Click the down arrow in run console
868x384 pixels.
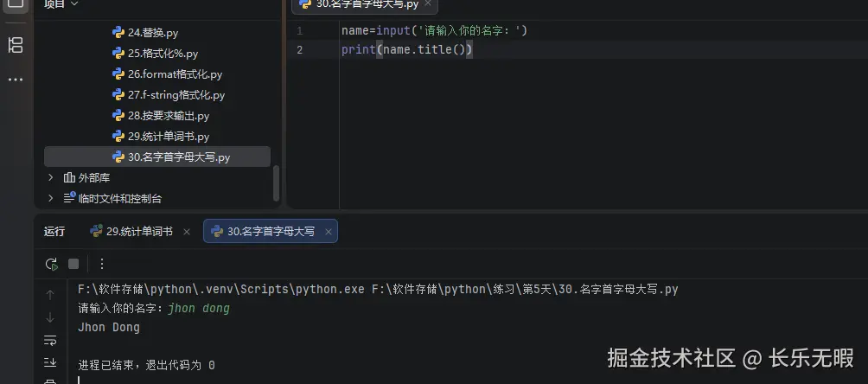[50, 317]
